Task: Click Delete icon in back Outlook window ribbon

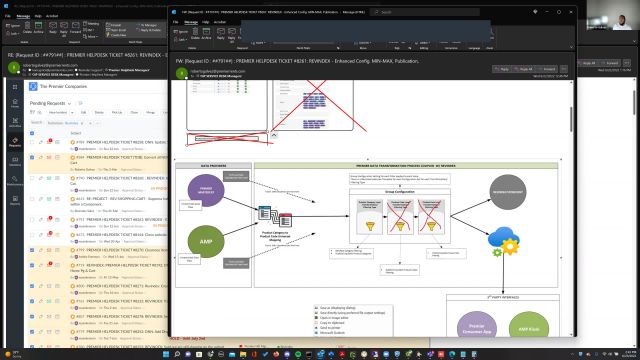Action: coord(27,26)
